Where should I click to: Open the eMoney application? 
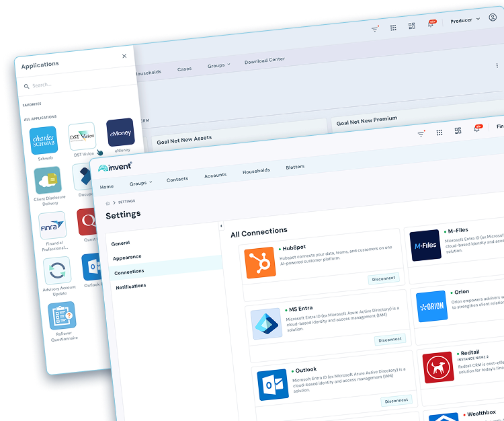tap(120, 133)
